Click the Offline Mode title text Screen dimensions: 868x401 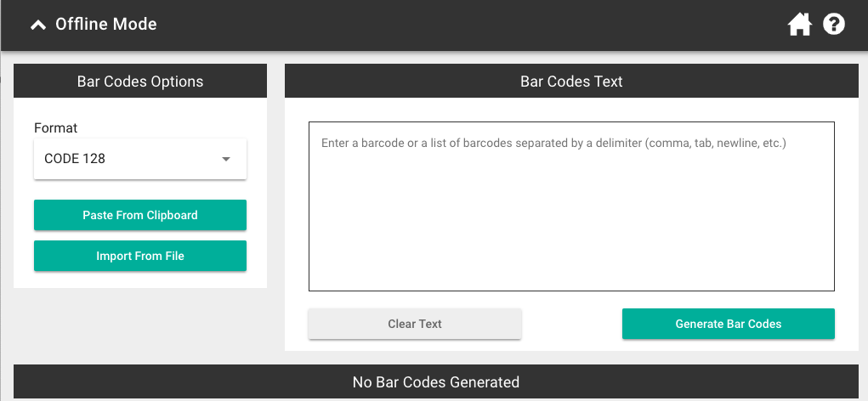[x=105, y=25]
